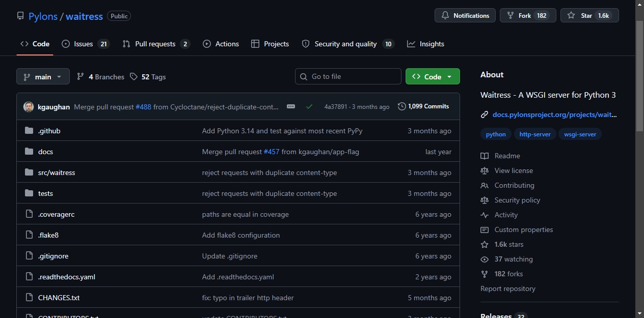Click the tag icon beside 52 Tags

click(x=133, y=77)
